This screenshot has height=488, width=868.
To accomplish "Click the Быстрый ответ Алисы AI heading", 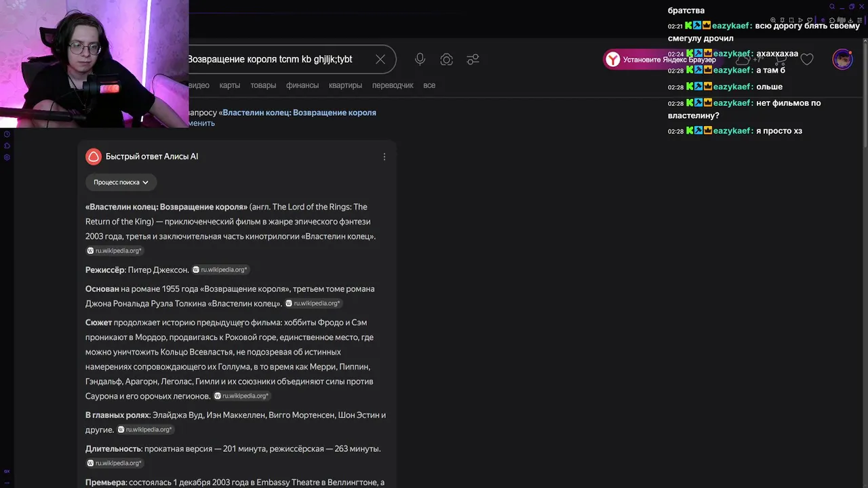I will pyautogui.click(x=152, y=157).
